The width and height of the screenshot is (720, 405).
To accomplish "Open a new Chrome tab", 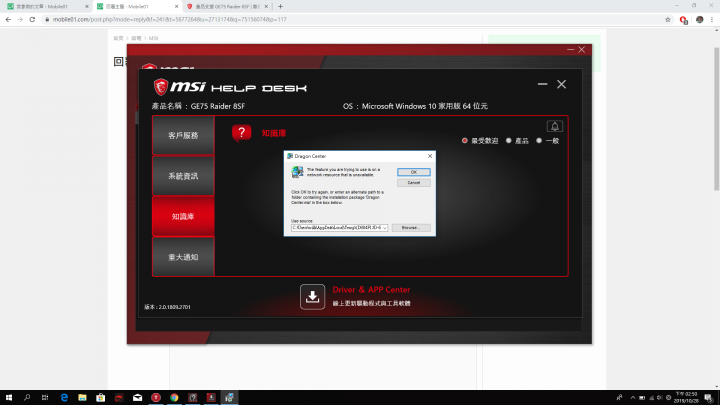I will [x=280, y=6].
